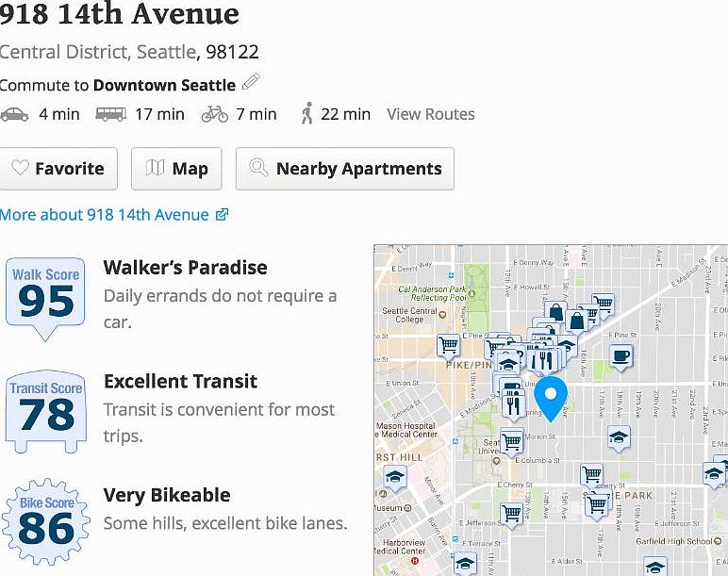Select the bus commute icon
728x576 pixels.
(111, 114)
